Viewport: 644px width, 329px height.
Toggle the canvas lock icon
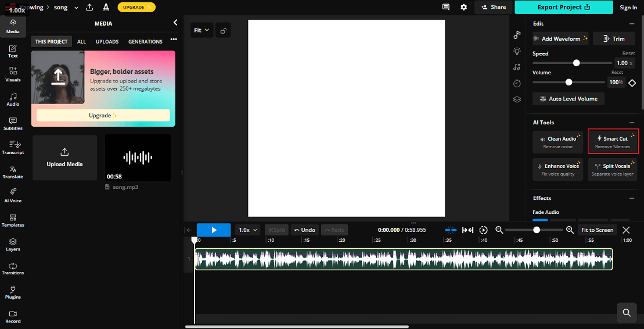click(223, 30)
